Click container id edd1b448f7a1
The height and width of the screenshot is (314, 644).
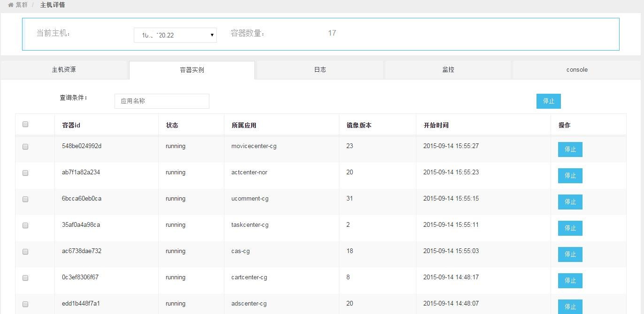(x=81, y=304)
